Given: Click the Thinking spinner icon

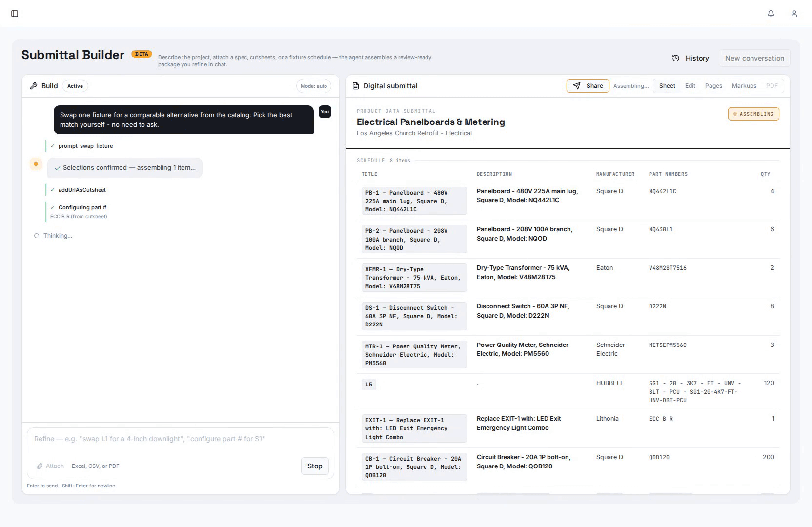Looking at the screenshot, I should (37, 236).
